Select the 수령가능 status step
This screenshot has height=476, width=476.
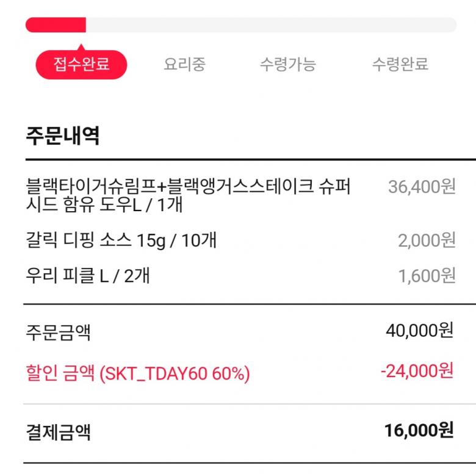point(287,64)
